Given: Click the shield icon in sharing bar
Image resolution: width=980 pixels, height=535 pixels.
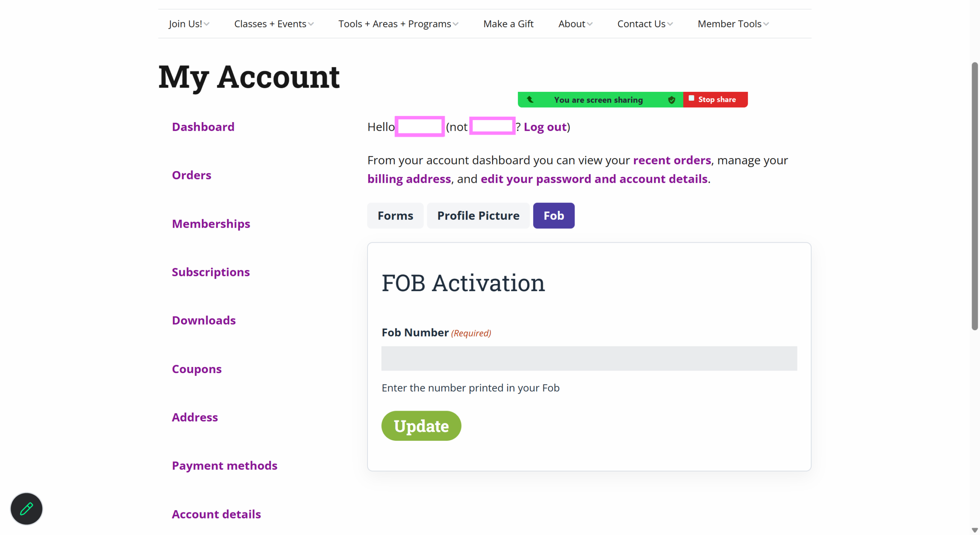Looking at the screenshot, I should (x=671, y=100).
